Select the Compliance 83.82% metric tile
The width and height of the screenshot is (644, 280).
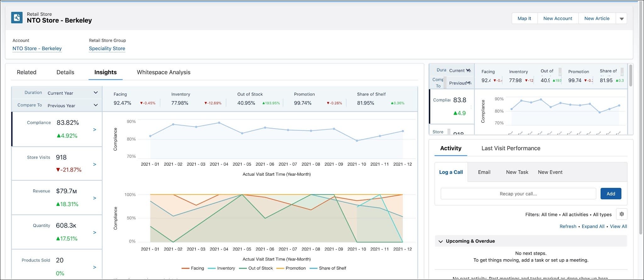point(57,129)
